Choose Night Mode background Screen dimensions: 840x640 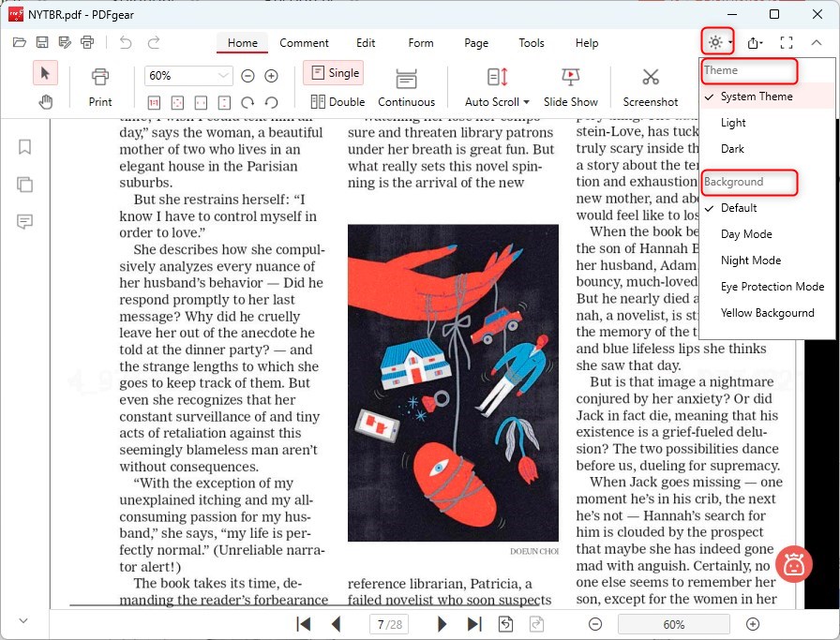(767, 260)
